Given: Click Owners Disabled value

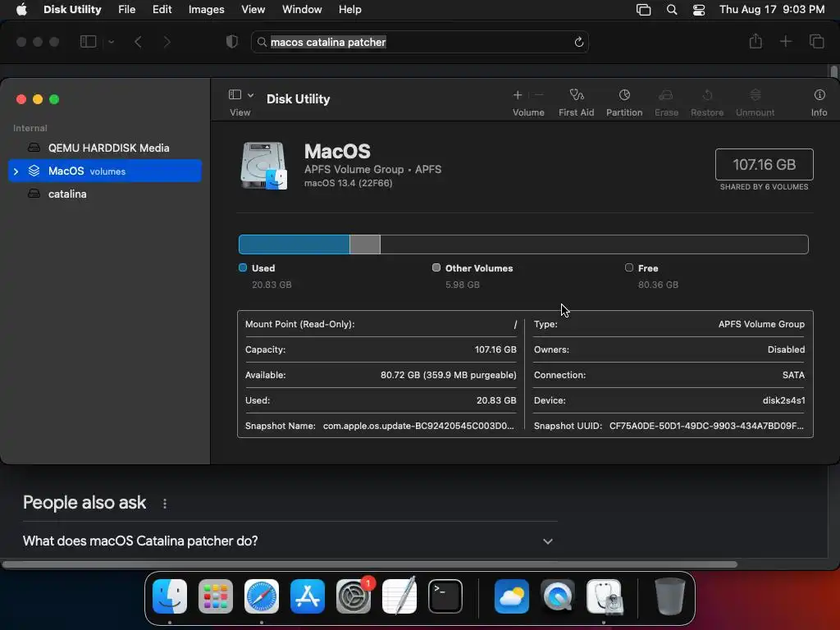Looking at the screenshot, I should click(786, 349).
